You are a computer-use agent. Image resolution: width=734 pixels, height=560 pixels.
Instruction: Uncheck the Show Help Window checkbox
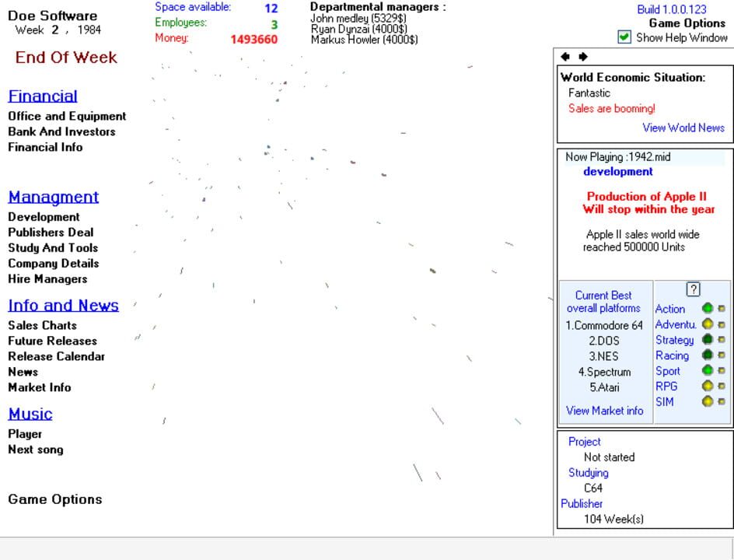tap(624, 37)
